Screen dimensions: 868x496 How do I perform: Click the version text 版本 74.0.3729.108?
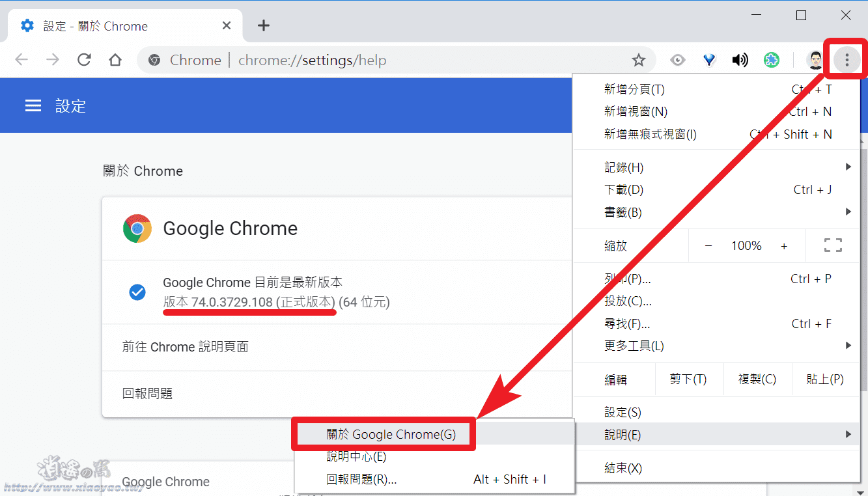pos(249,302)
